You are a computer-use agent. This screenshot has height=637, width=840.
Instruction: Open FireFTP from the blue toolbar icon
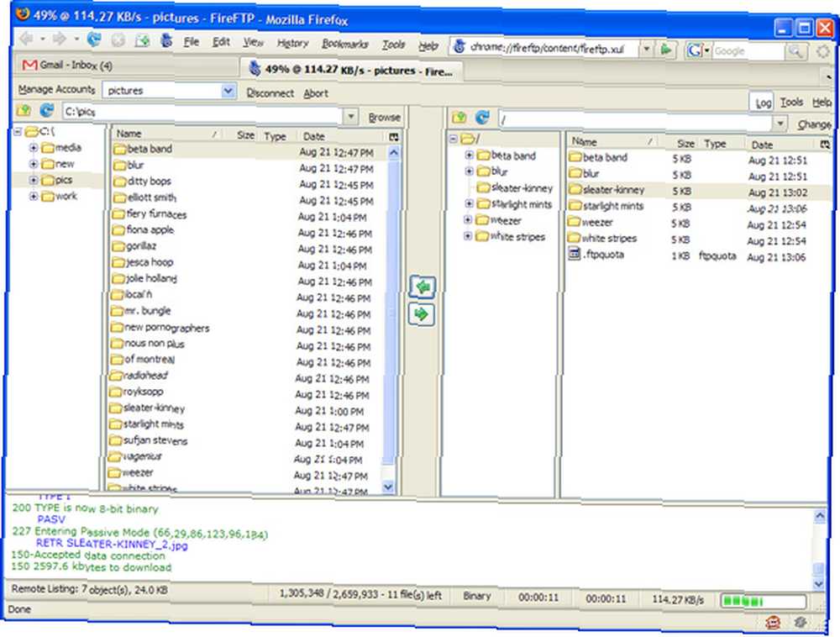point(166,40)
